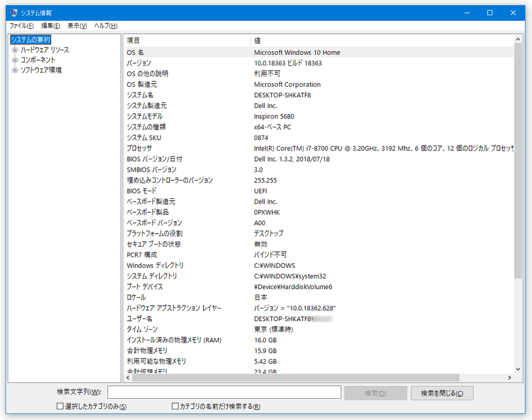Minimize the システム情報 window
This screenshot has width=532, height=420.
pos(467,13)
